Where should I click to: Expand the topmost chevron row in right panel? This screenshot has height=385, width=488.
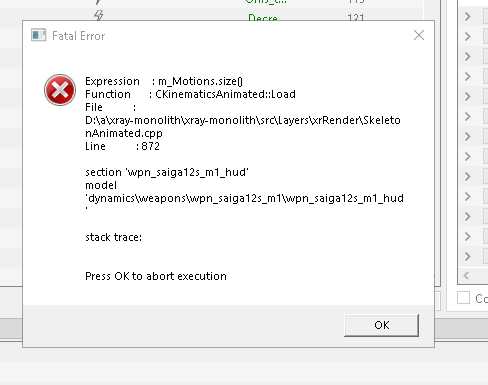[x=468, y=16]
